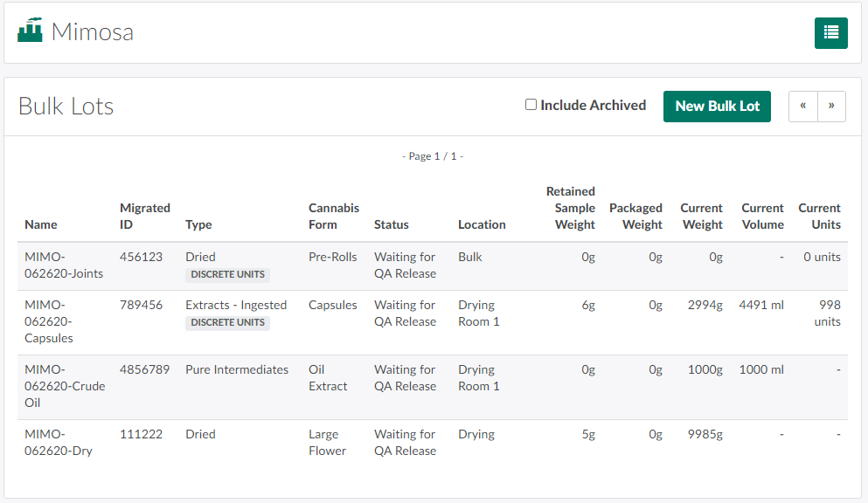Click the Current Weight column header

(702, 217)
